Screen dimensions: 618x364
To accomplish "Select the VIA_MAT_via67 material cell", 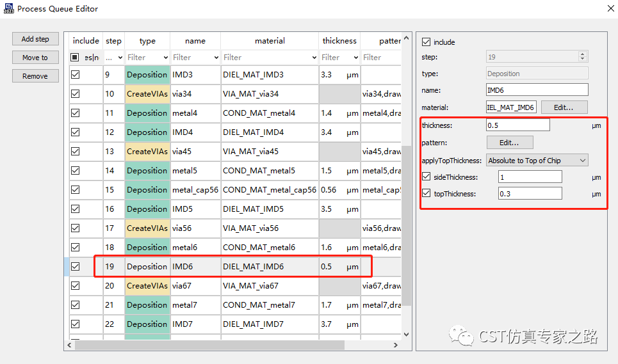I will click(x=270, y=286).
